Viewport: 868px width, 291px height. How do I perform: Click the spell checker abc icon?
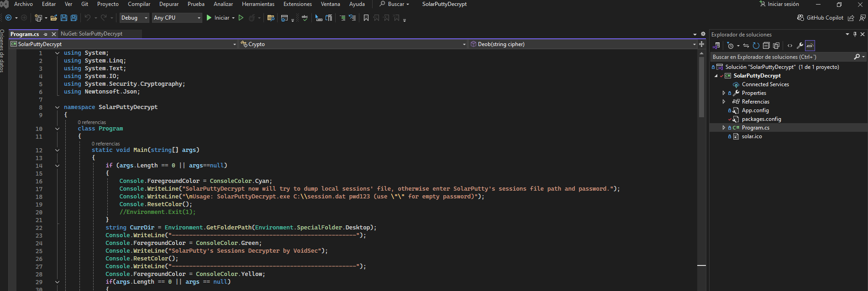click(x=305, y=18)
